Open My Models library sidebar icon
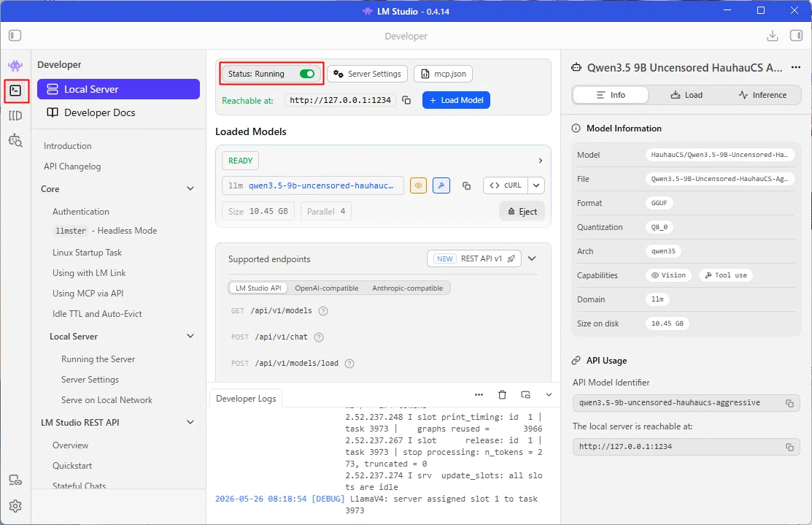Screen dimensions: 812x525 pyautogui.click(x=15, y=115)
